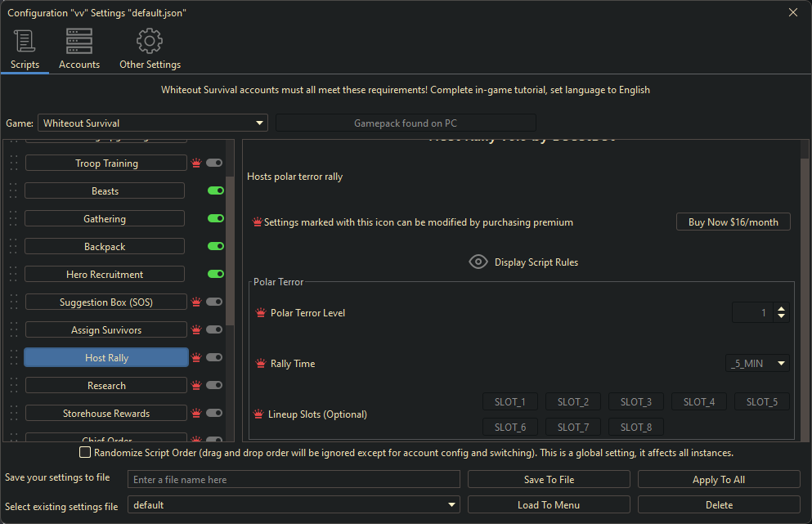Image resolution: width=812 pixels, height=524 pixels.
Task: Disable the Gathering script toggle
Action: pos(216,218)
